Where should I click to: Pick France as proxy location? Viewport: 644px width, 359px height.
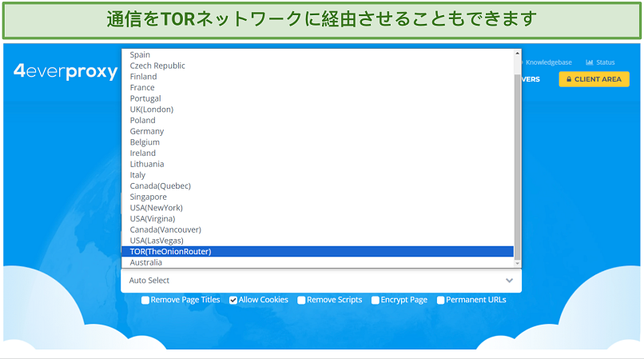[317, 88]
